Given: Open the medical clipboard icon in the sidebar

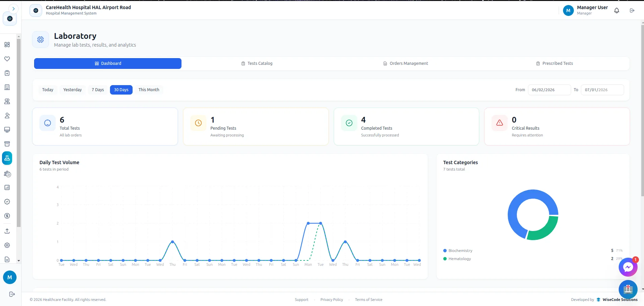Looking at the screenshot, I should click(7, 73).
